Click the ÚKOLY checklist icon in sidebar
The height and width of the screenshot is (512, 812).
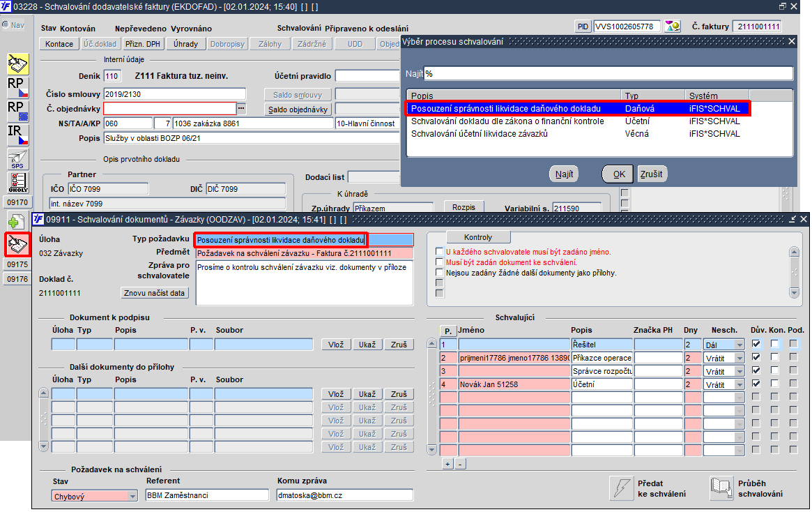(18, 182)
